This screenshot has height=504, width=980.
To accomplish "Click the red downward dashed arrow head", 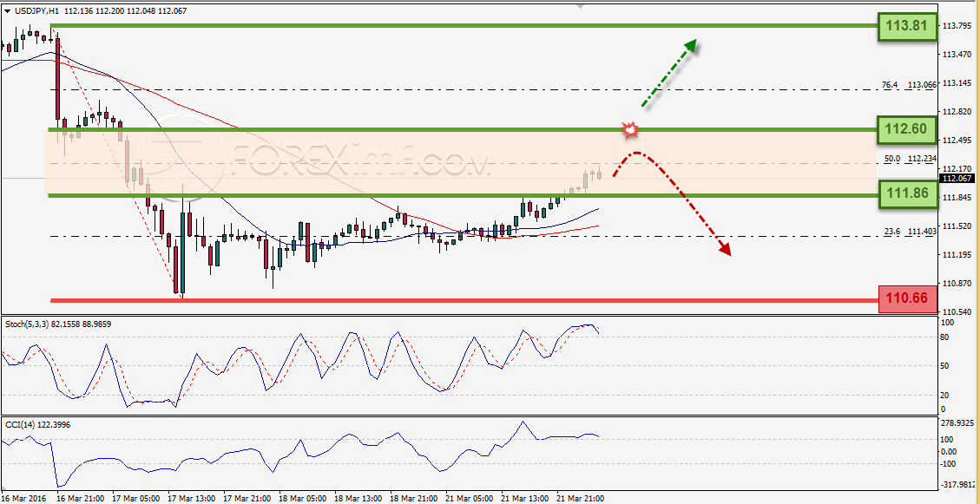I will tap(724, 249).
